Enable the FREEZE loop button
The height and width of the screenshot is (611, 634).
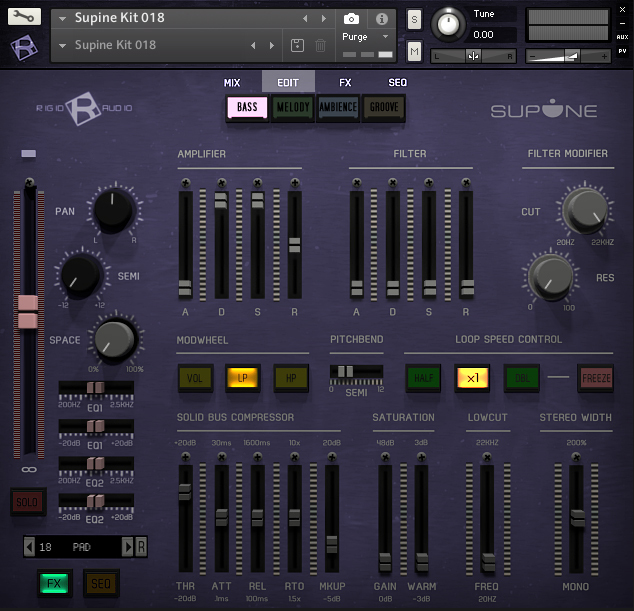(x=596, y=378)
